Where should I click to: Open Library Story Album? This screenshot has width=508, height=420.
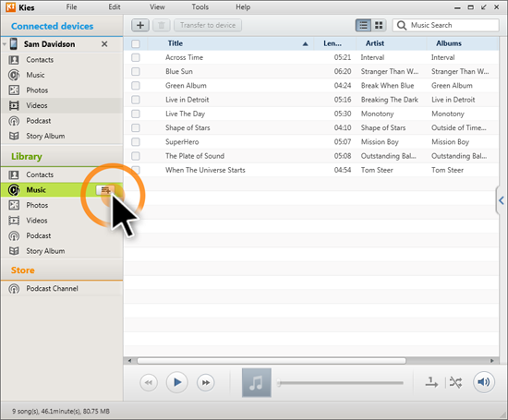pyautogui.click(x=62, y=251)
